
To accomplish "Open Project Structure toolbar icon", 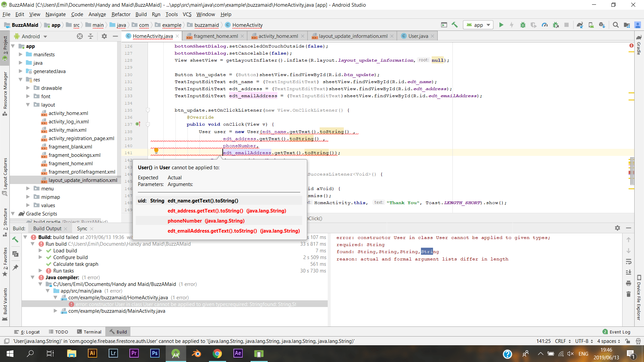I will click(x=627, y=25).
